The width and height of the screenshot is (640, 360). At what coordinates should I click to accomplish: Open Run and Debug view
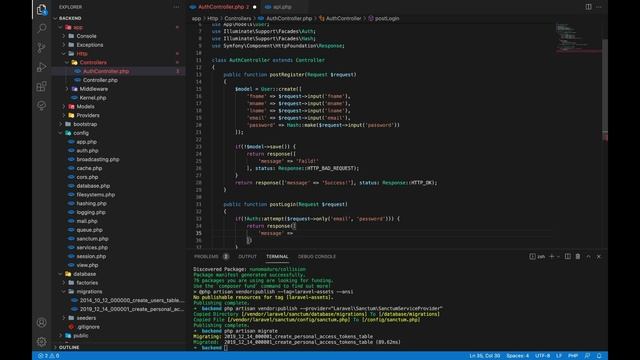42,67
